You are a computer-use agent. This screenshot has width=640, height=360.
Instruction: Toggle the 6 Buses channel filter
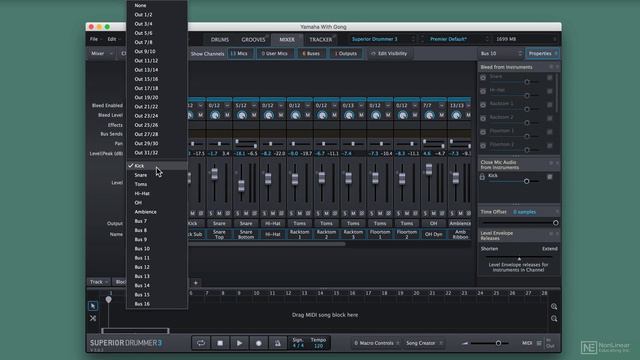tap(311, 53)
